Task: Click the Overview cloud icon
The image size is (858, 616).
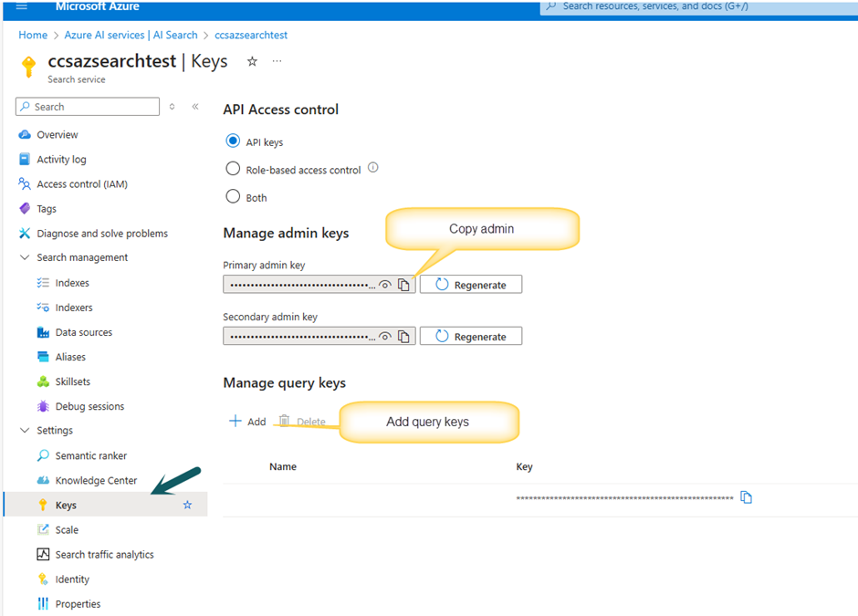Action: coord(25,134)
